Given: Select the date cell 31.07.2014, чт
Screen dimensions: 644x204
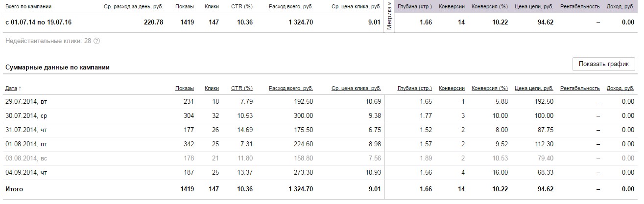Looking at the screenshot, I should pos(26,130).
